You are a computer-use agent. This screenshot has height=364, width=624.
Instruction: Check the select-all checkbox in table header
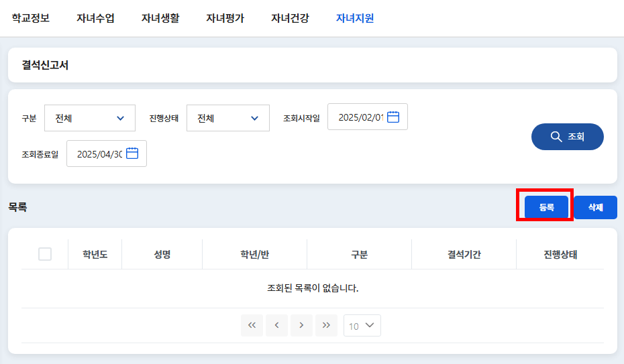click(45, 254)
